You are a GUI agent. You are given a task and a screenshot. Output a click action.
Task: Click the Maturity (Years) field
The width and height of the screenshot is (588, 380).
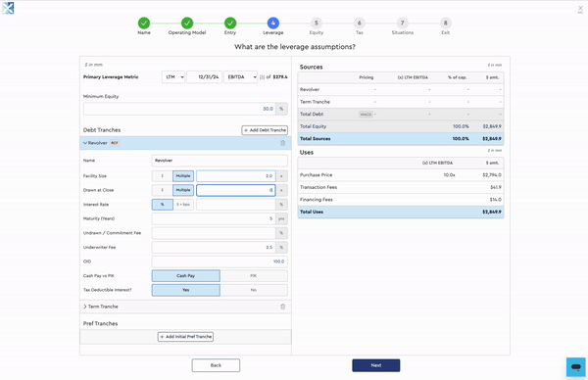214,218
